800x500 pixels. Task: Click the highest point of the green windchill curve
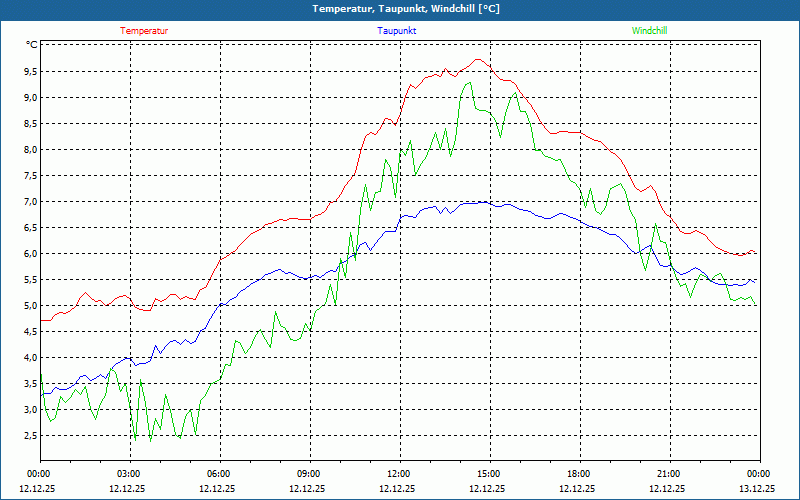point(469,83)
